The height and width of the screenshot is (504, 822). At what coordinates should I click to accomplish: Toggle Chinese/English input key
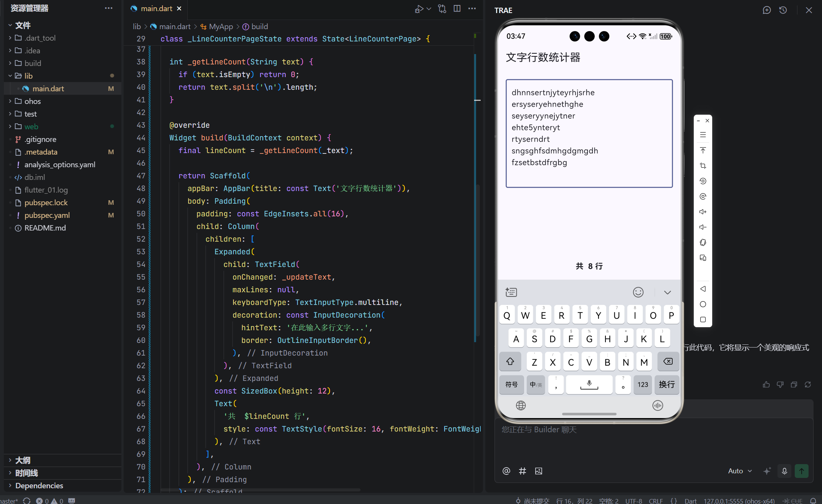pyautogui.click(x=536, y=384)
